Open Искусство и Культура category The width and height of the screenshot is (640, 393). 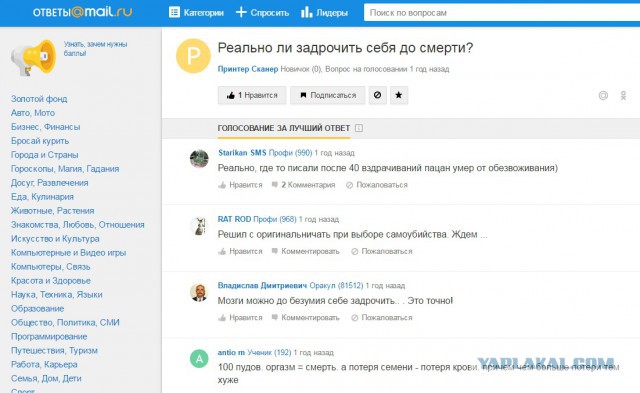pyautogui.click(x=55, y=239)
